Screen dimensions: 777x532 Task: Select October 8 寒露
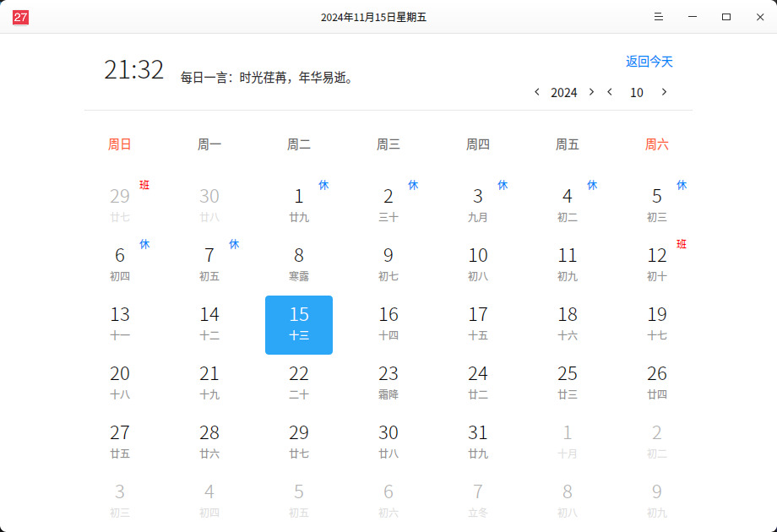(299, 265)
